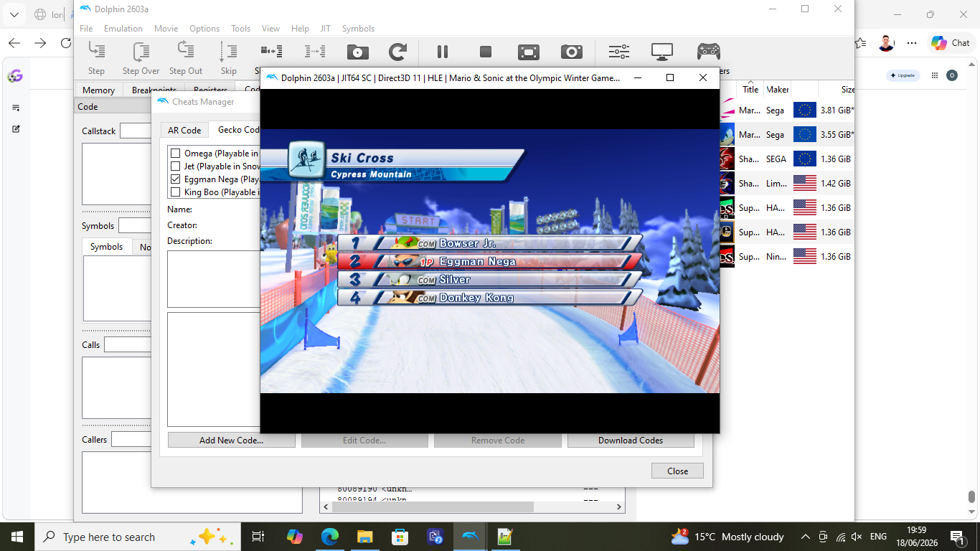Click the Callstack input field

[136, 131]
